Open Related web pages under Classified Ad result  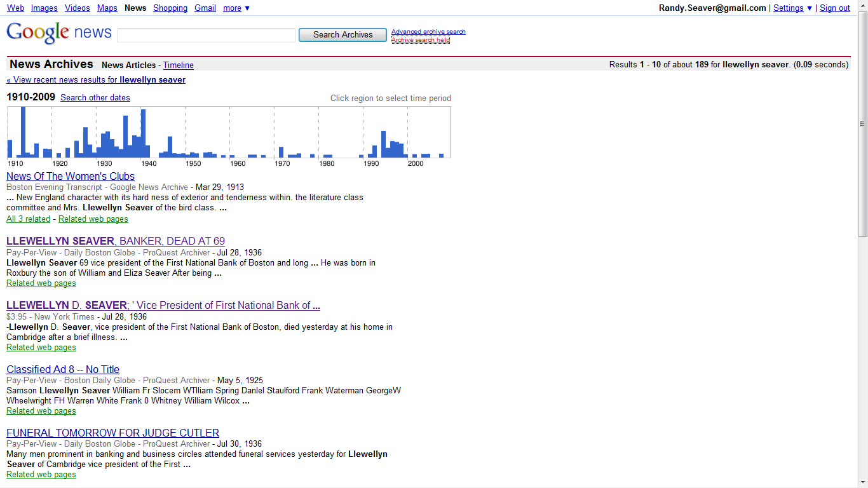[x=41, y=411]
